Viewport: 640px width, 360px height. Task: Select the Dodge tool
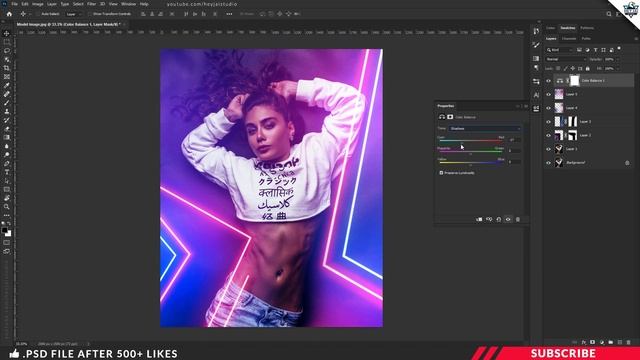pyautogui.click(x=7, y=155)
